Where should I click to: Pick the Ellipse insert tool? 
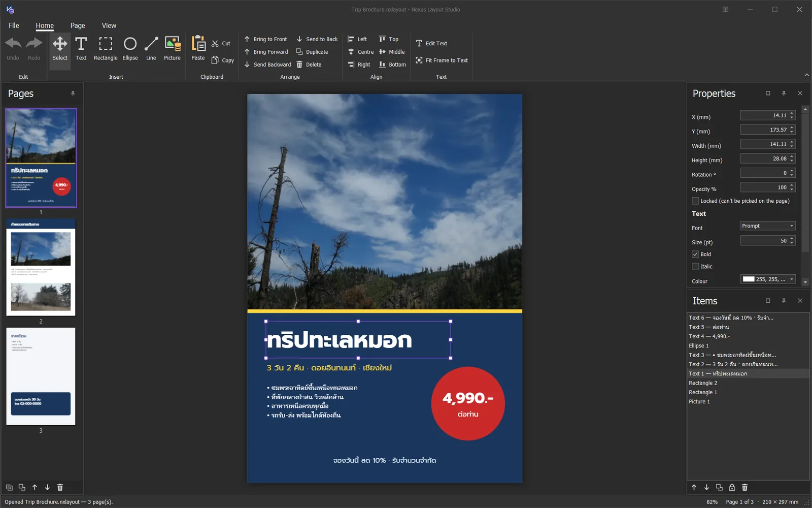(x=130, y=49)
